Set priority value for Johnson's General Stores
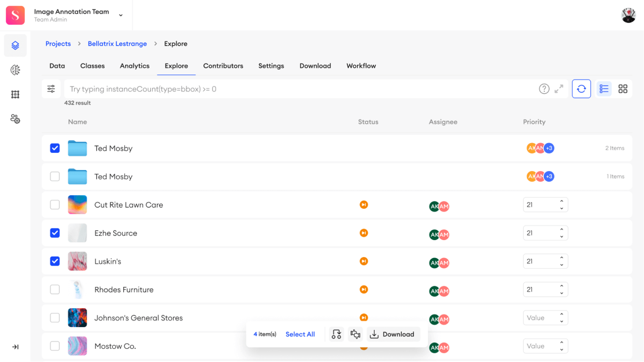 (545, 318)
